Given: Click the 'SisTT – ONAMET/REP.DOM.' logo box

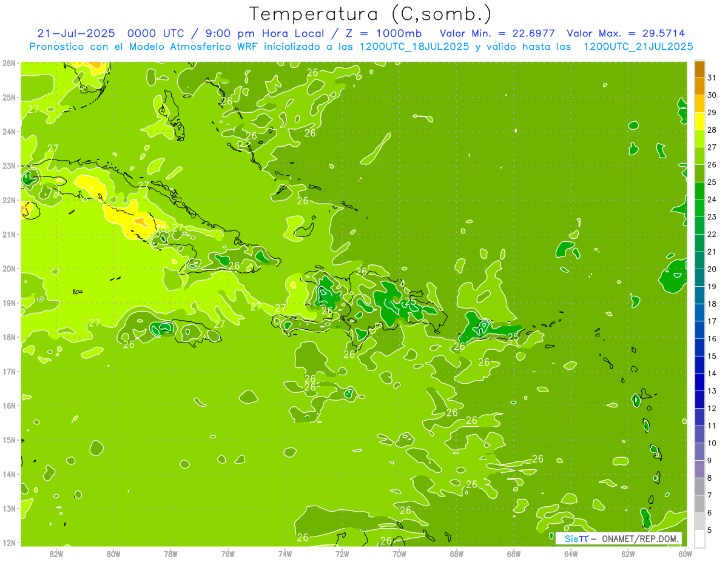Looking at the screenshot, I should pyautogui.click(x=619, y=538).
